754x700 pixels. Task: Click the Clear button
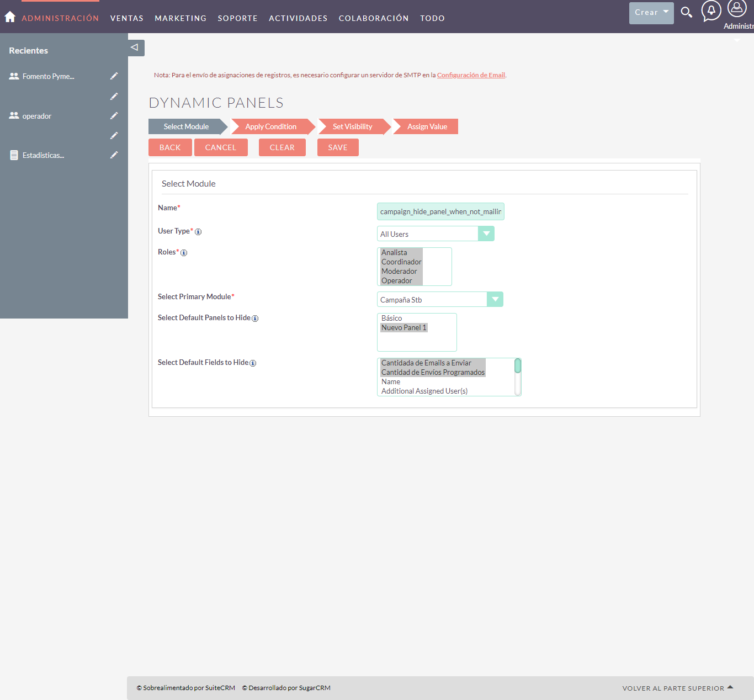(x=282, y=147)
